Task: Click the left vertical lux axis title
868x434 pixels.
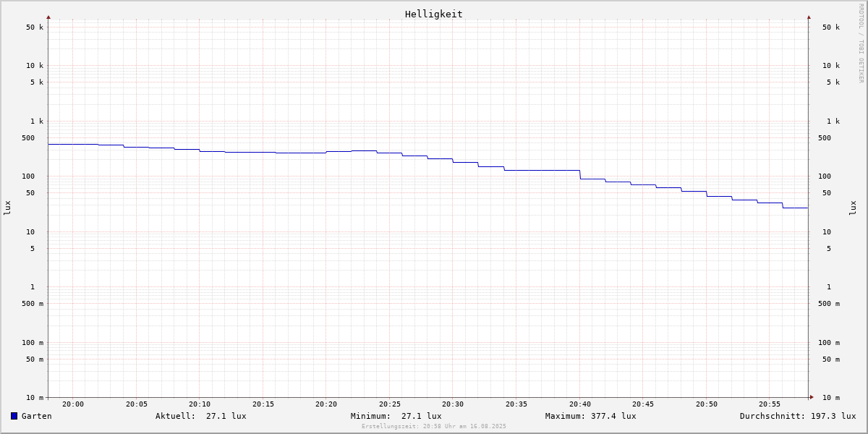Action: click(x=7, y=208)
